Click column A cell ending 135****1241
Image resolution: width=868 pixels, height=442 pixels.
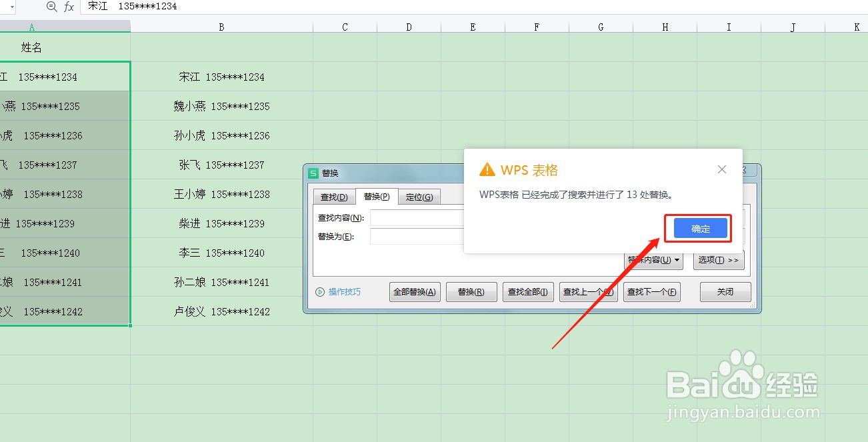tap(65, 282)
